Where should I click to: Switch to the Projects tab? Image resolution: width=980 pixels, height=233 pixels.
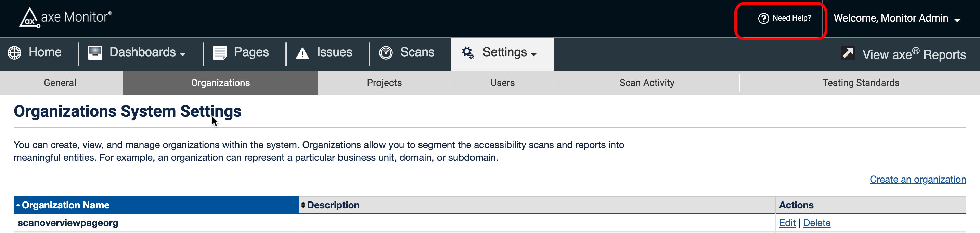click(x=384, y=83)
